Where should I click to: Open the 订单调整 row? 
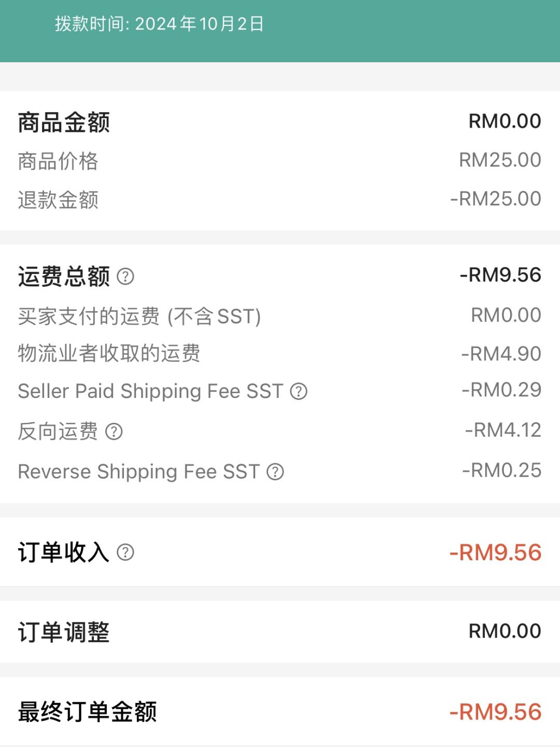tap(280, 632)
